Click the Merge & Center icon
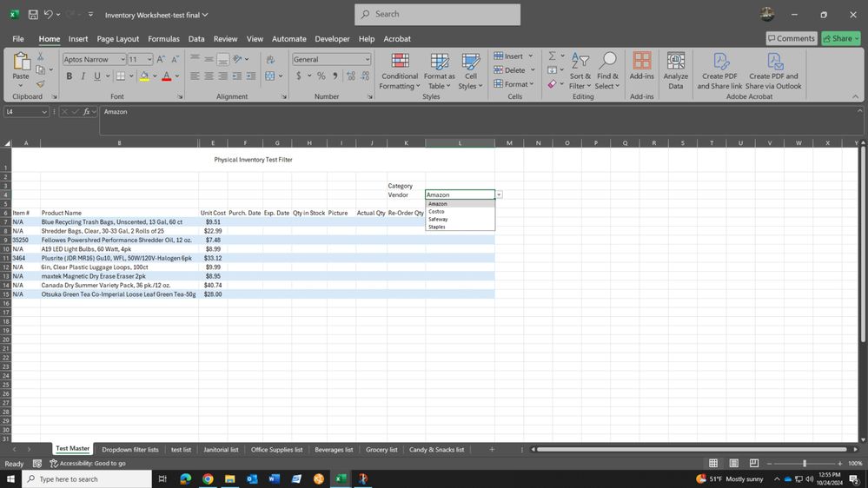Image resolution: width=868 pixels, height=488 pixels. 270,76
